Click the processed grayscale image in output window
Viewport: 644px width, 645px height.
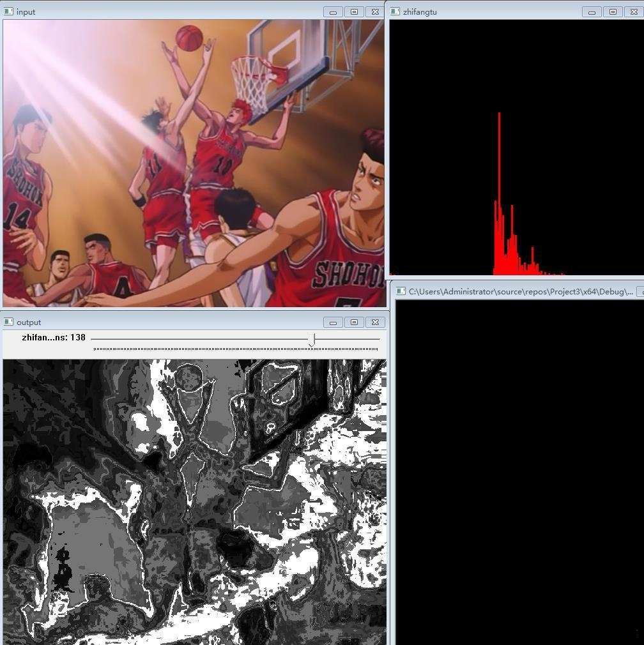[x=194, y=502]
